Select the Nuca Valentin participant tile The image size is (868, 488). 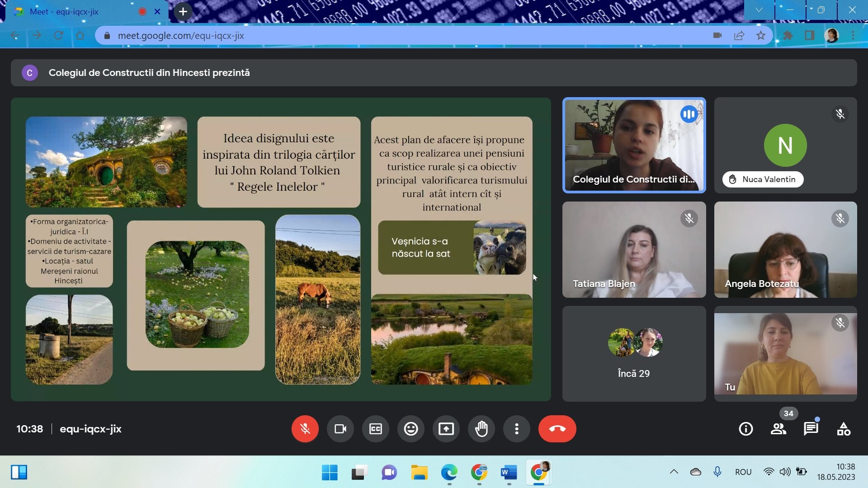785,145
